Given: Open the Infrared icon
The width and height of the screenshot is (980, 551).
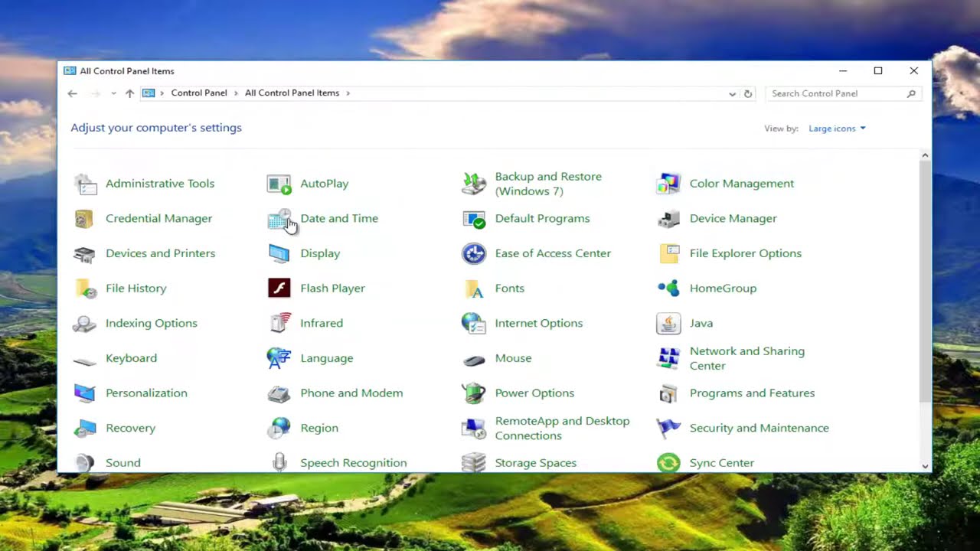Looking at the screenshot, I should [279, 323].
